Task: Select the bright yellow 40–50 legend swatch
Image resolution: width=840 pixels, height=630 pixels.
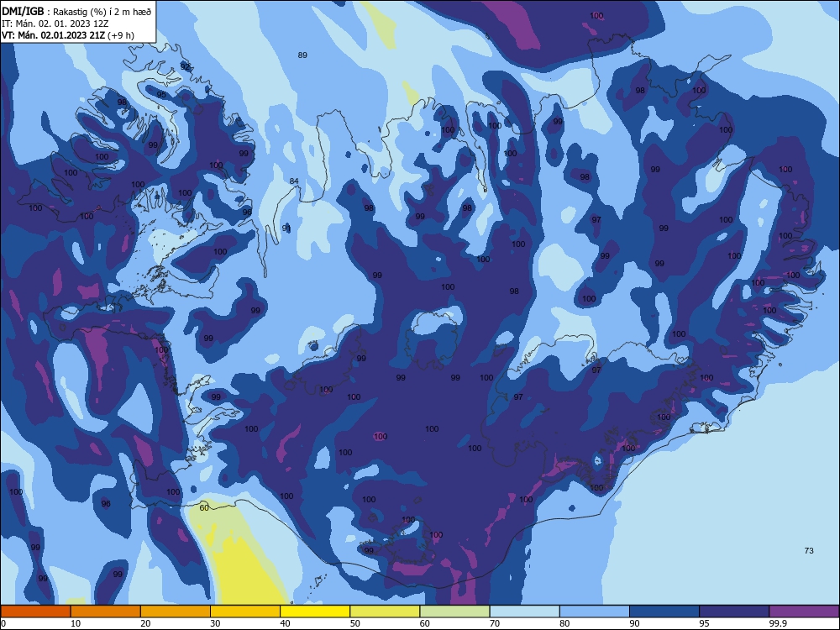Action: 315,612
